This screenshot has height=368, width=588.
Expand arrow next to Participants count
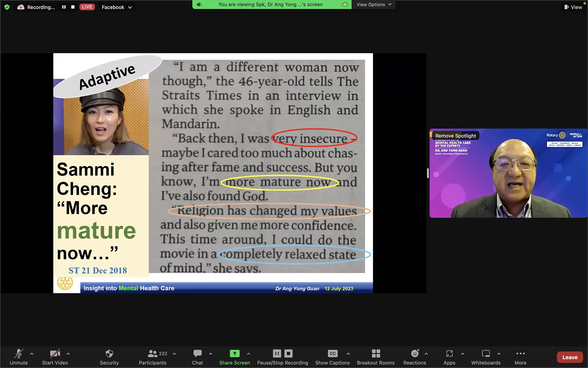pyautogui.click(x=174, y=354)
